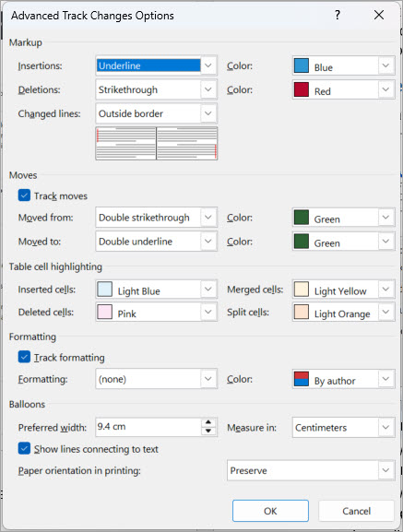Close the Advanced Track Changes Options dialog
Screen dimensions: 403x532
(379, 15)
